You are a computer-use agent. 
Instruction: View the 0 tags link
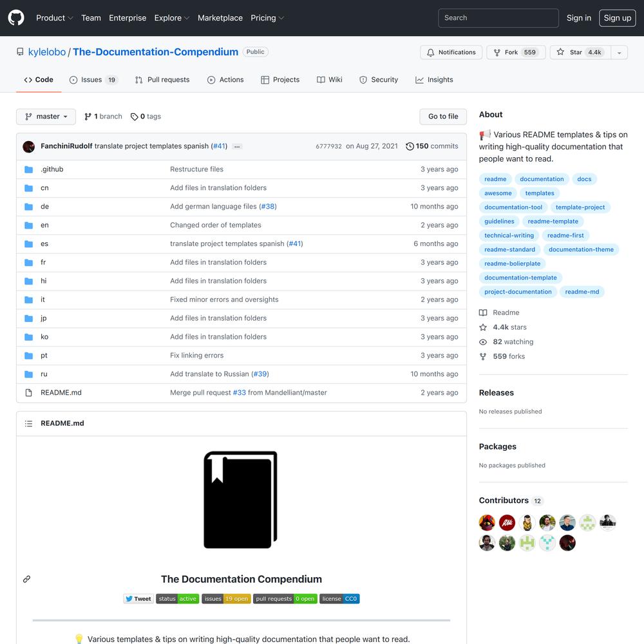[x=146, y=117]
